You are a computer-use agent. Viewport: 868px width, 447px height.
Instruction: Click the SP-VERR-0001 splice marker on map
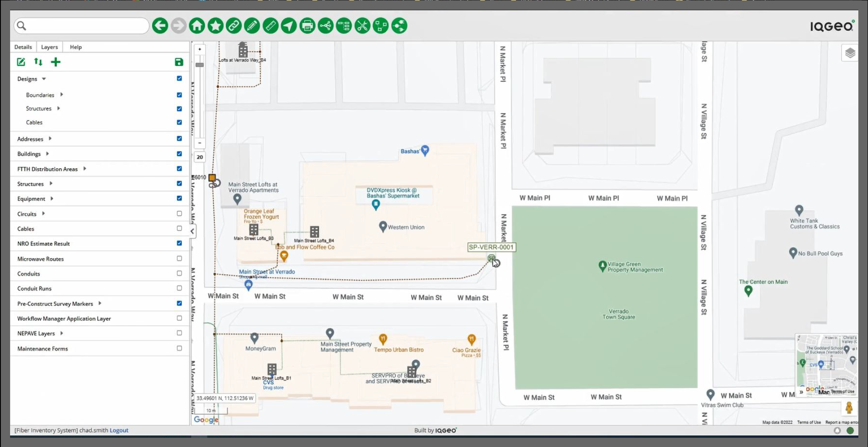(491, 259)
